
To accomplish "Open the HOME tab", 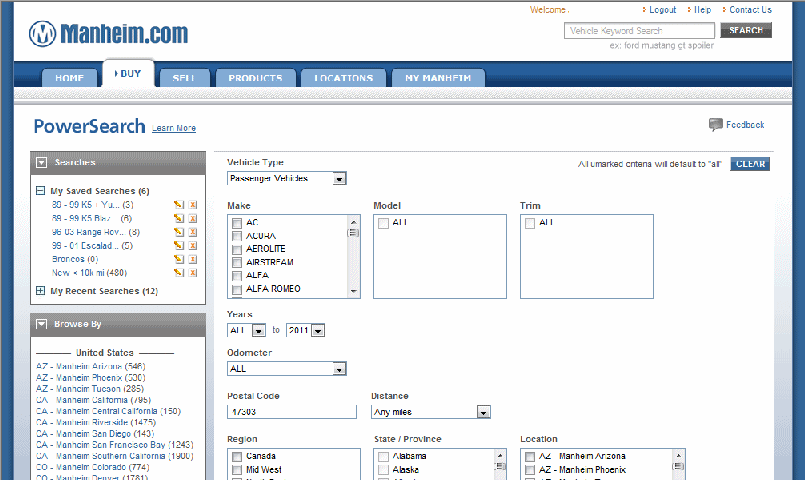I will coord(69,78).
